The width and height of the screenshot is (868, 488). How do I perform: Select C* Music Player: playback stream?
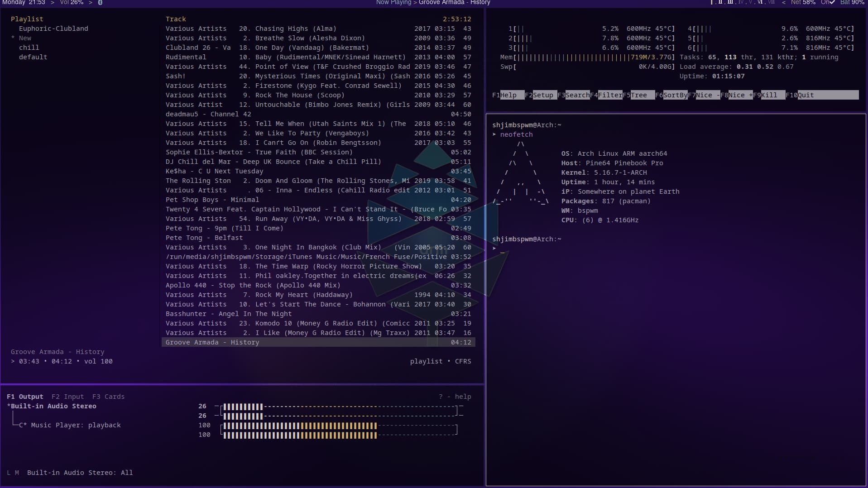[x=70, y=425]
